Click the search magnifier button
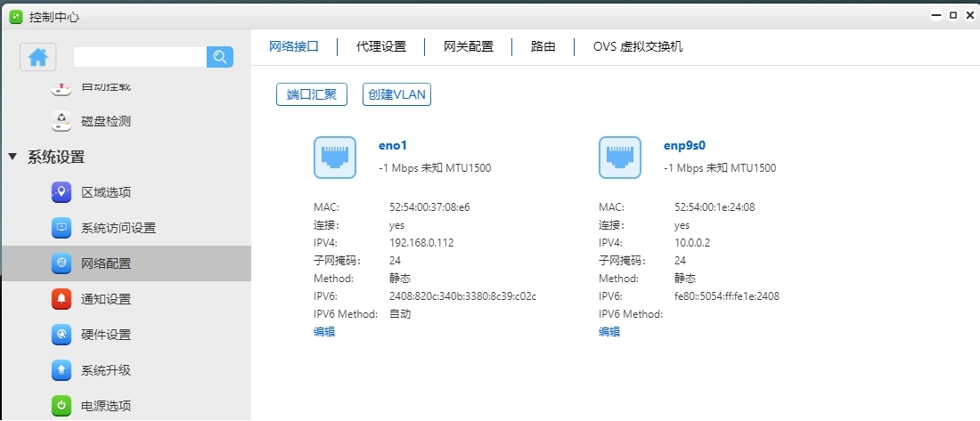 220,57
